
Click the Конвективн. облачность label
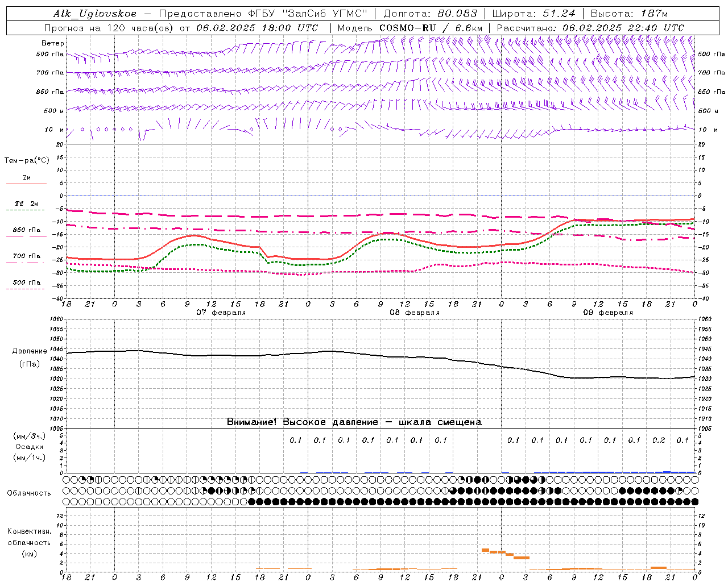[29, 537]
